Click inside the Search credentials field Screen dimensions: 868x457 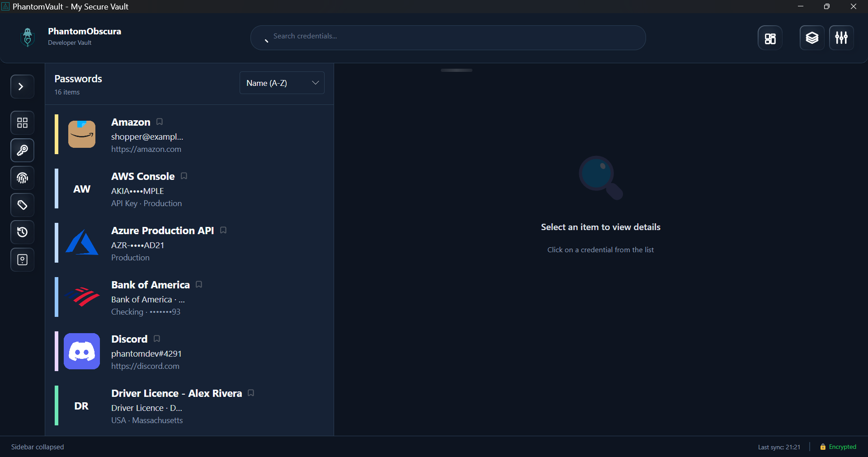point(448,38)
